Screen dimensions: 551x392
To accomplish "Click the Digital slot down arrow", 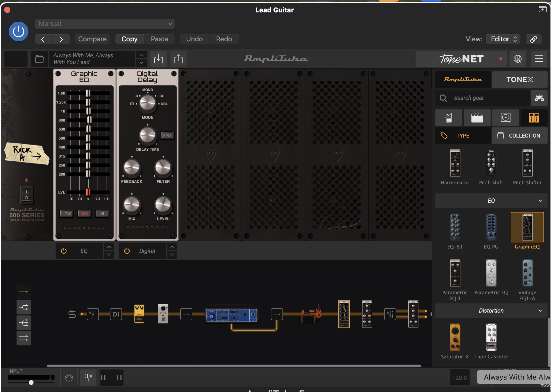I will tap(172, 255).
